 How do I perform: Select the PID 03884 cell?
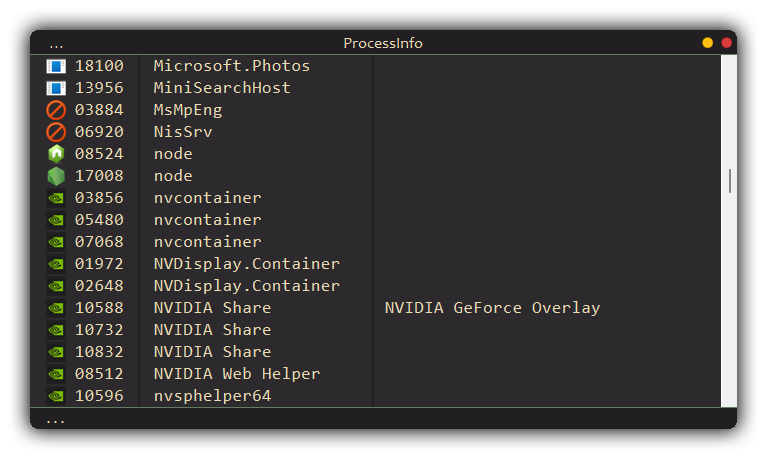click(99, 110)
